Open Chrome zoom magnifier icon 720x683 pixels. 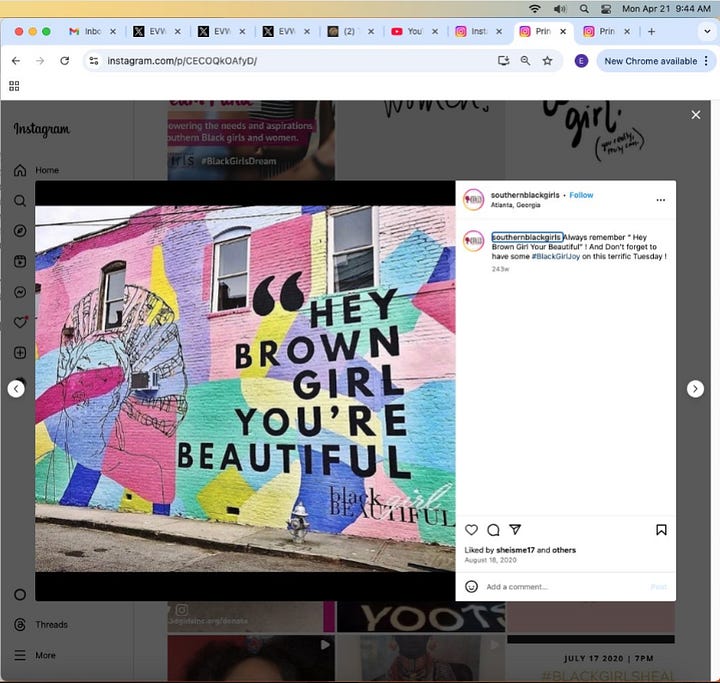[x=525, y=61]
